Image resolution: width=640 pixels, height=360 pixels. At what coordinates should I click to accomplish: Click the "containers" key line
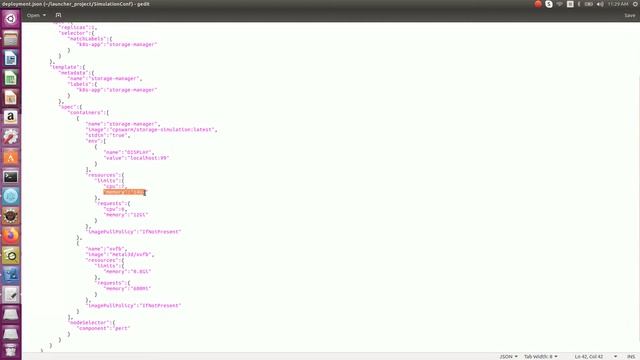coord(89,113)
